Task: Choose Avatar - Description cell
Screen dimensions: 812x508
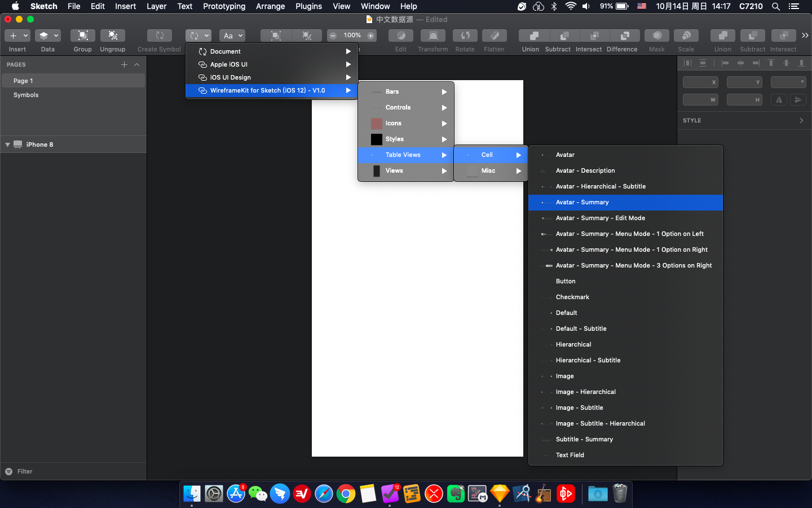Action: pyautogui.click(x=625, y=170)
